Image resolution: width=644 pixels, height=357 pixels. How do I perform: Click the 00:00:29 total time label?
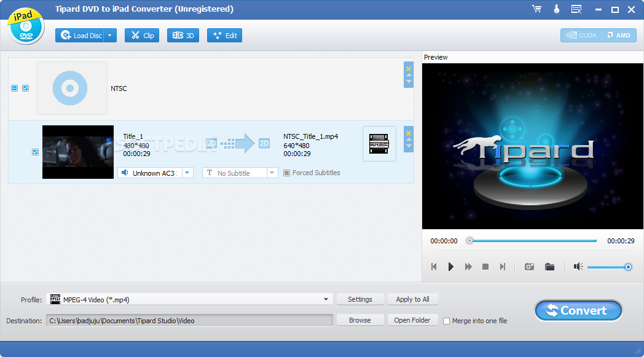(x=621, y=241)
